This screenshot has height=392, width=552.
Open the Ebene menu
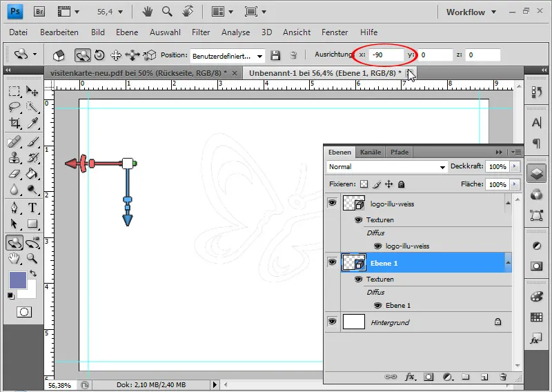[127, 32]
